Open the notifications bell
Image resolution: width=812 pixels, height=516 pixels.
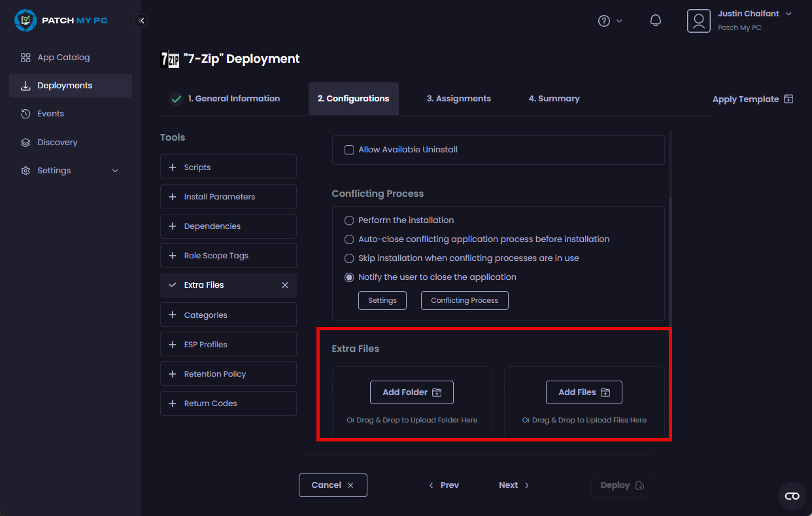(x=655, y=20)
